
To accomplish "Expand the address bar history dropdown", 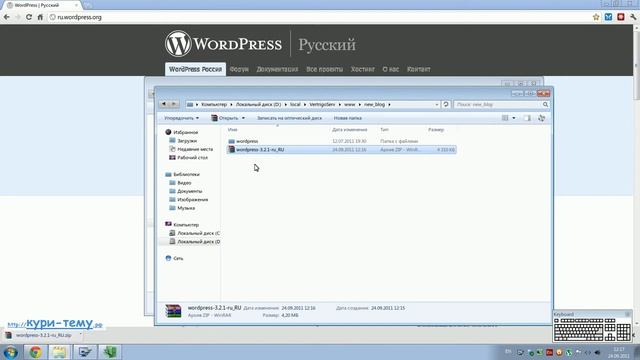I will pos(436,104).
